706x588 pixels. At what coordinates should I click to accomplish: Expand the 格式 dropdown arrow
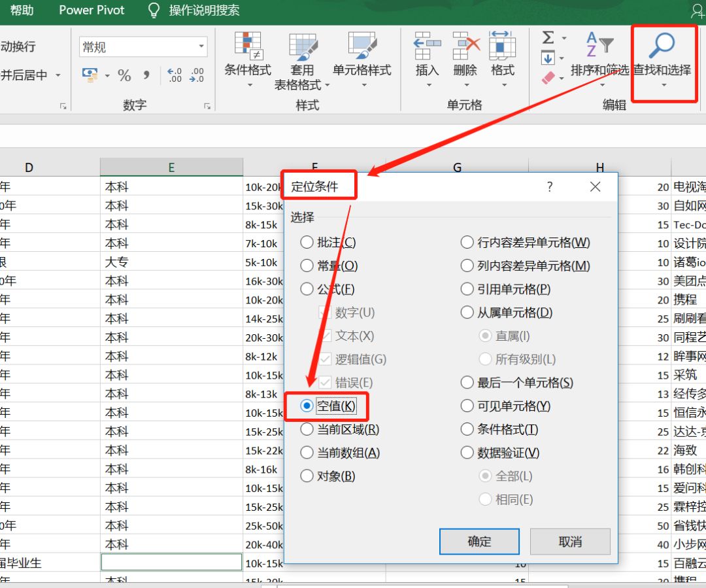[x=504, y=85]
